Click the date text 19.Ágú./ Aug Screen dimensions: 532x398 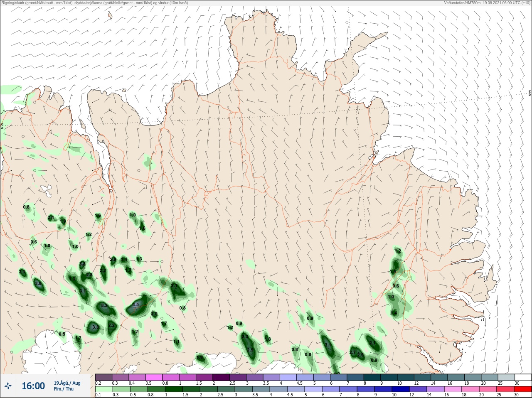pos(67,383)
